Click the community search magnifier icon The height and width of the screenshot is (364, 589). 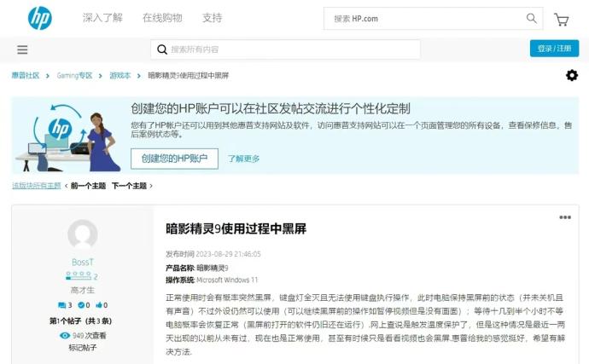click(162, 49)
